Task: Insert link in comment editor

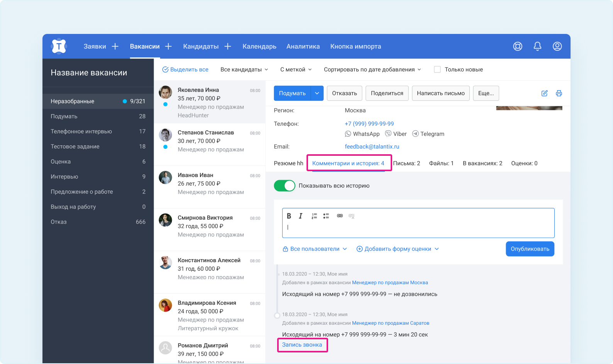Action: [340, 216]
